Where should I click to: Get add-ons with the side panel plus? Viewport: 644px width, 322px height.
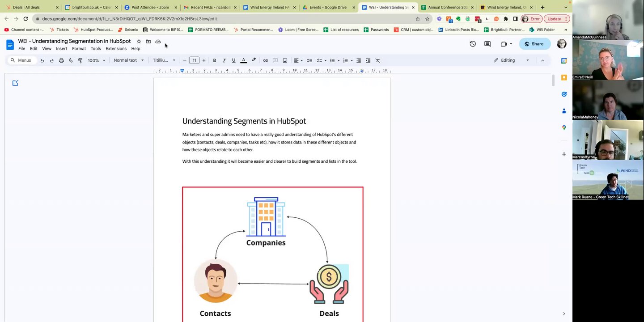[564, 154]
